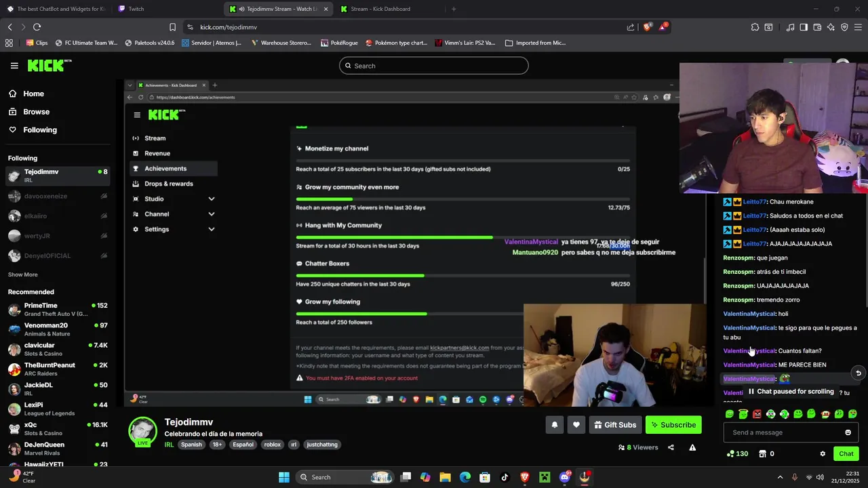The height and width of the screenshot is (488, 868).
Task: Open Brave media playlist music icon
Action: click(x=790, y=27)
